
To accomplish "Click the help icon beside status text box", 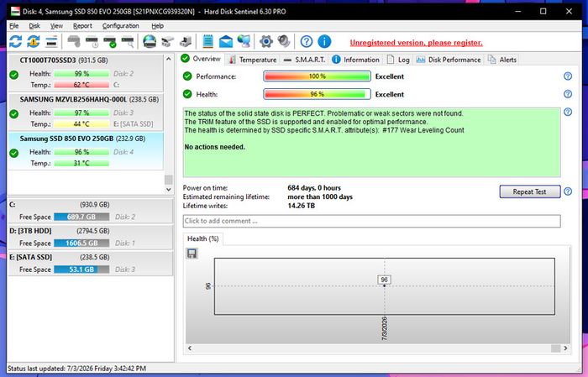I will coord(568,112).
